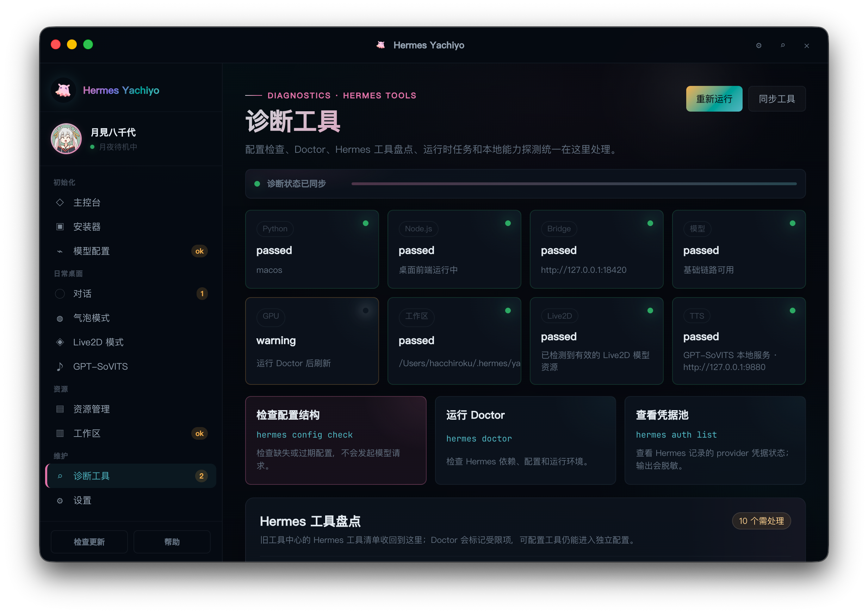Click the badge showing 2 on 诊断工具
868x614 pixels.
(x=201, y=476)
